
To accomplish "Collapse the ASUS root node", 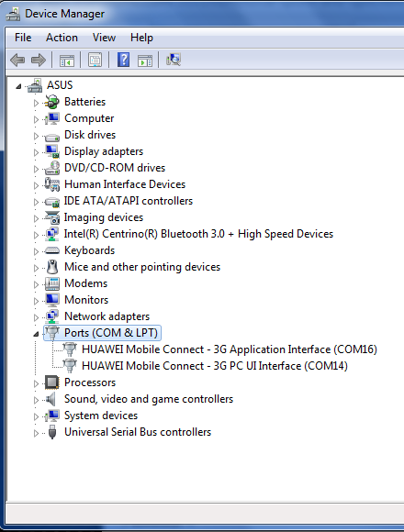I will tap(18, 86).
